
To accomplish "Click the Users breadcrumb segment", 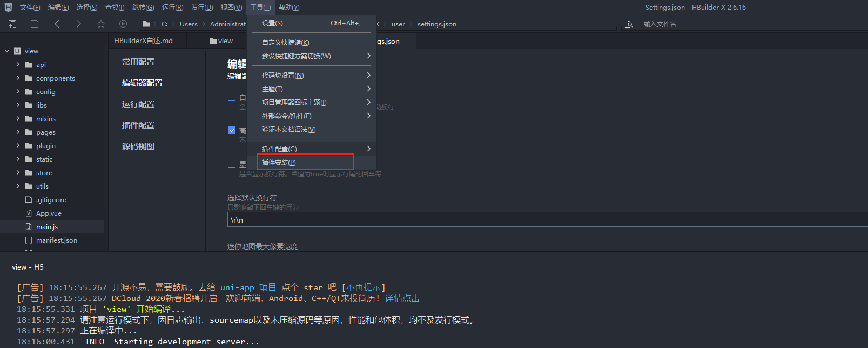I will point(189,24).
